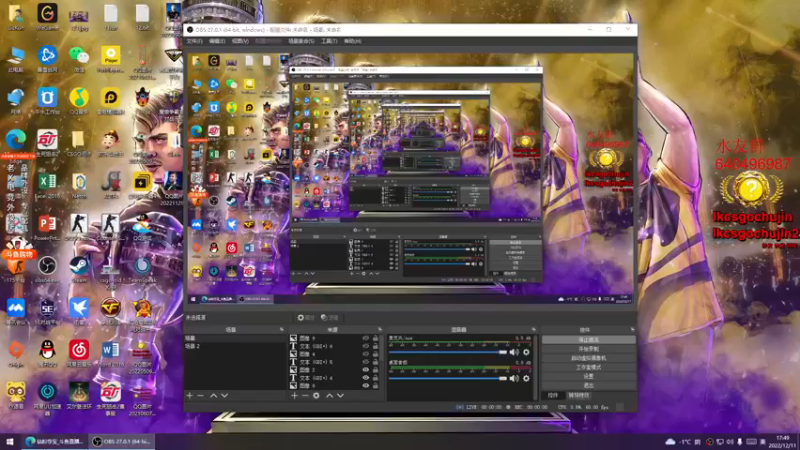
Task: Pop out the Scenes dock panel
Action: tap(282, 330)
